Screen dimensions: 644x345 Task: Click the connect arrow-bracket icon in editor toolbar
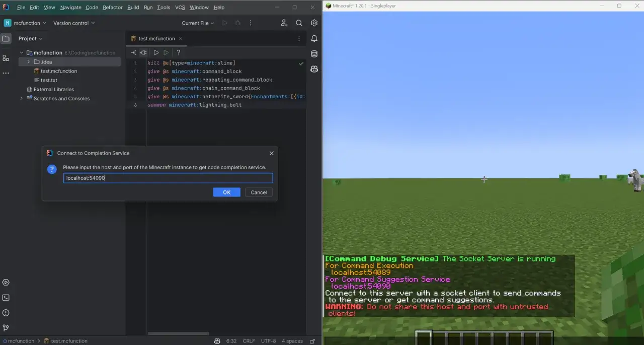(x=133, y=52)
